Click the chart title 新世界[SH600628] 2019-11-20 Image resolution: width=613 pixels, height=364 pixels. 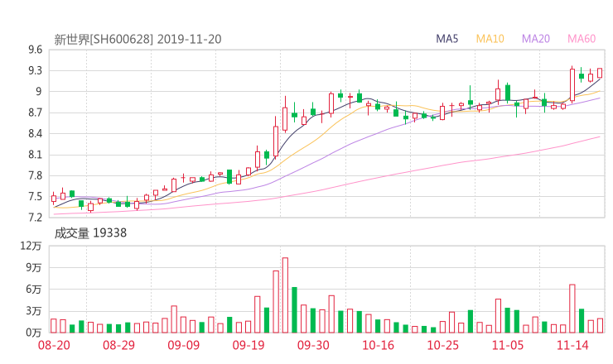(x=138, y=40)
